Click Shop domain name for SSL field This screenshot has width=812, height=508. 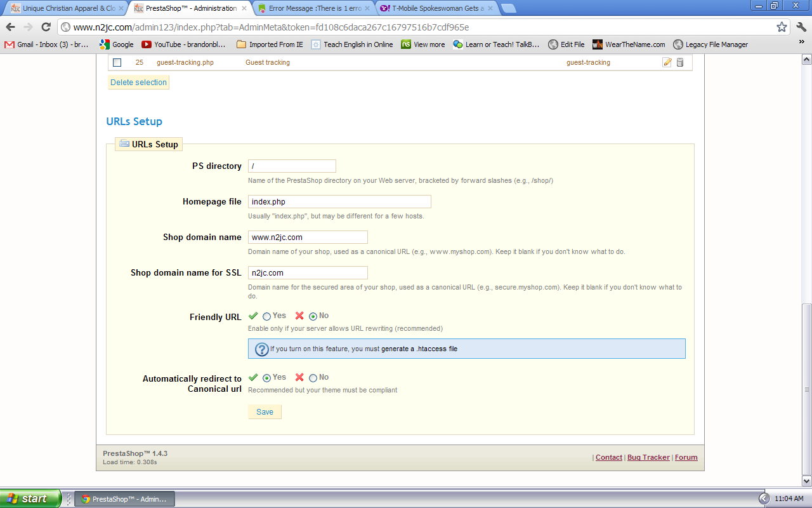(x=308, y=273)
